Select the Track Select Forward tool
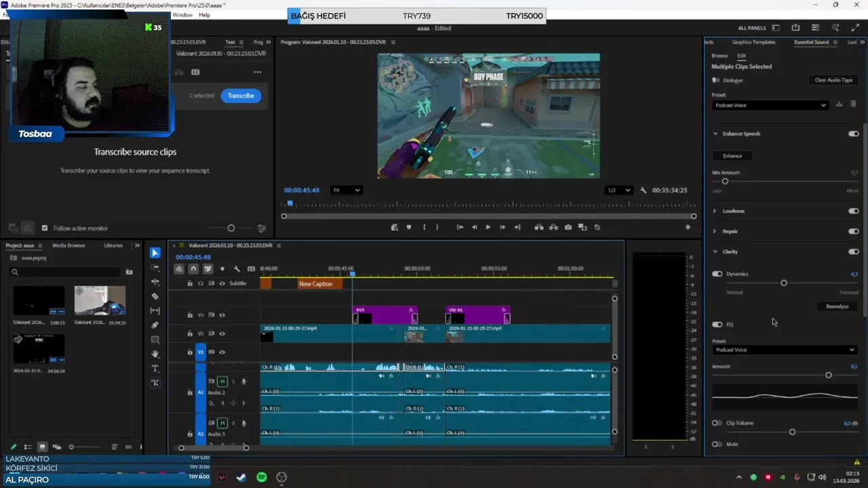 pos(155,268)
